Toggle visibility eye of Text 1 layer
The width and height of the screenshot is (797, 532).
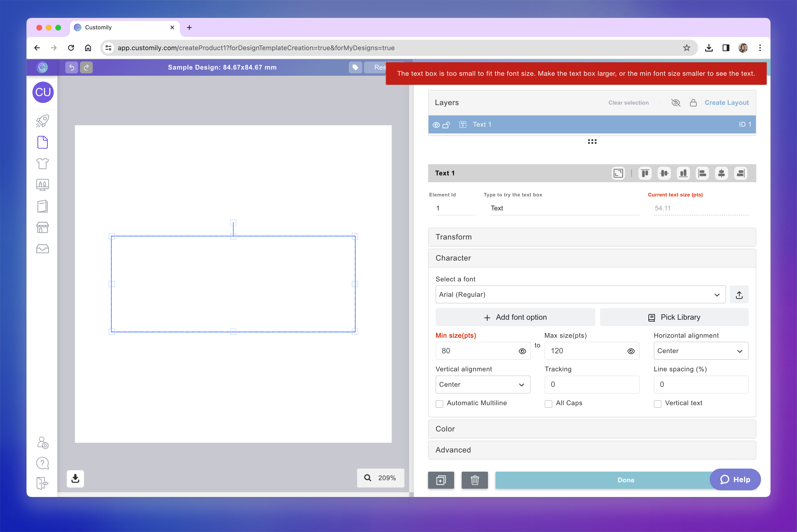436,125
